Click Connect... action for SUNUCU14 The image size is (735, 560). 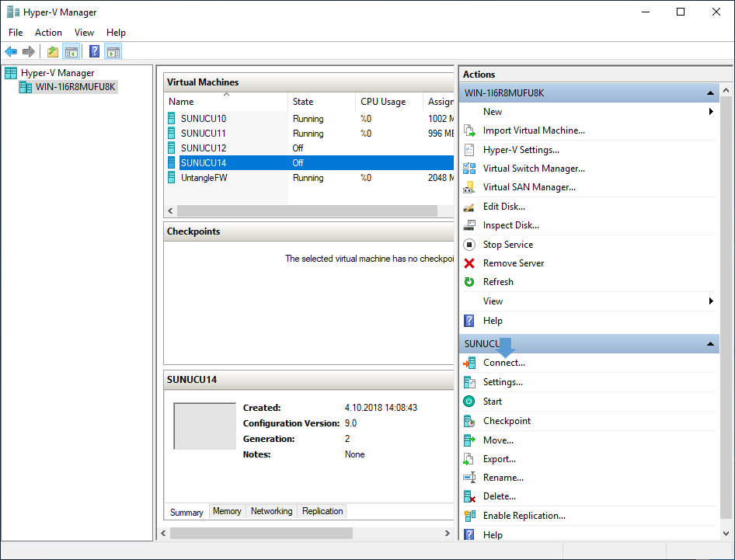[504, 363]
